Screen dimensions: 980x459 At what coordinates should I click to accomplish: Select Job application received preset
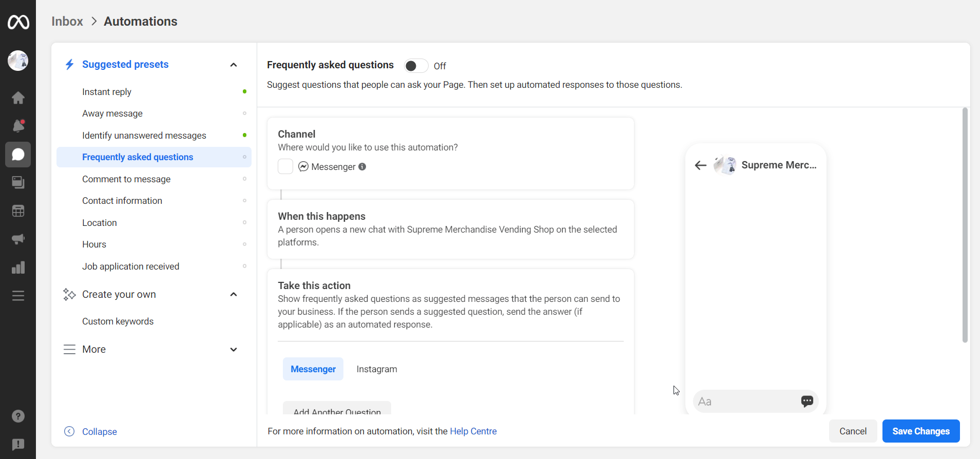coord(154,266)
